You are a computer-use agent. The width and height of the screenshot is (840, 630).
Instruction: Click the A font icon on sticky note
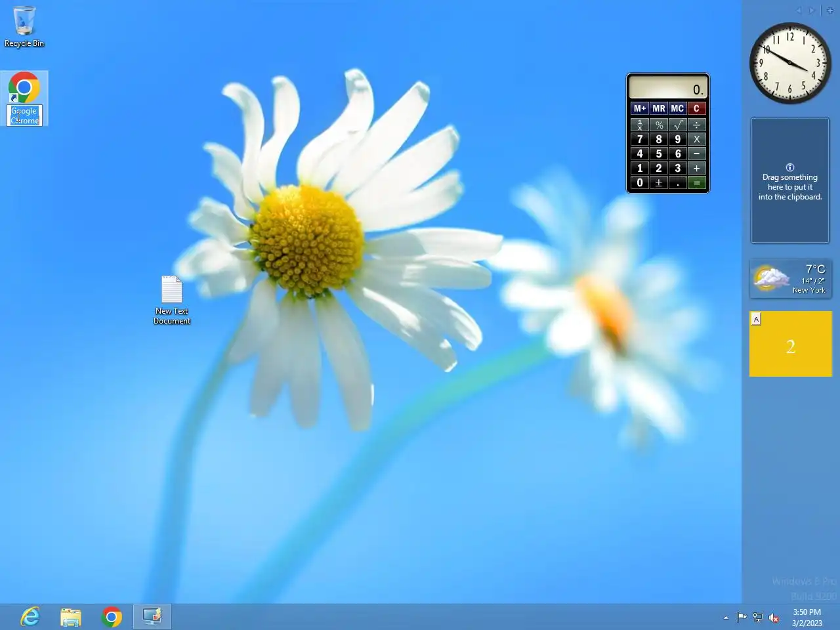756,319
